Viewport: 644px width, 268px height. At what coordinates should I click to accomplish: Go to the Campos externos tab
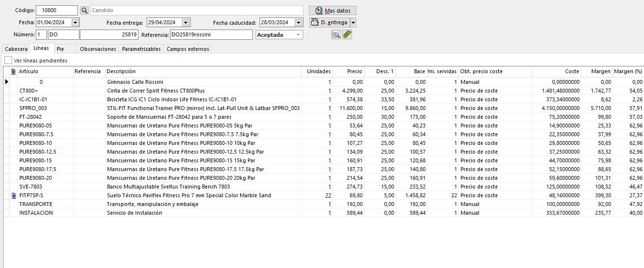tap(187, 49)
